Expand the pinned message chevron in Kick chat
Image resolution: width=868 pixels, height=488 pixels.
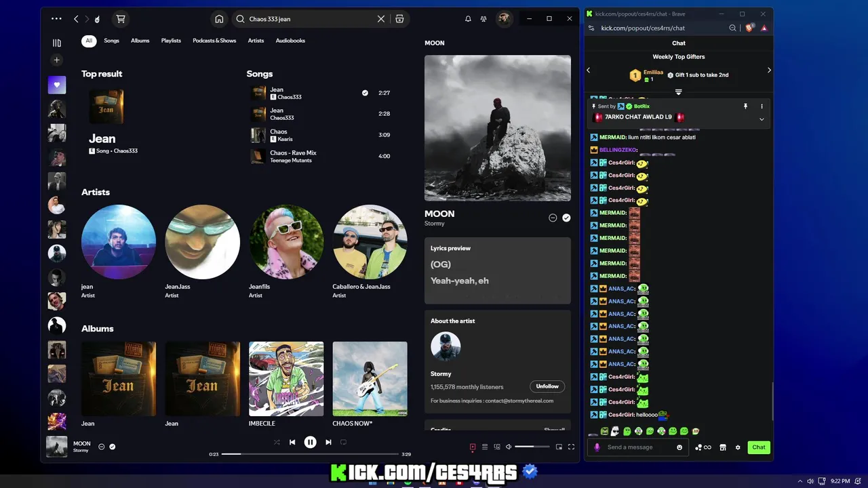click(x=762, y=119)
